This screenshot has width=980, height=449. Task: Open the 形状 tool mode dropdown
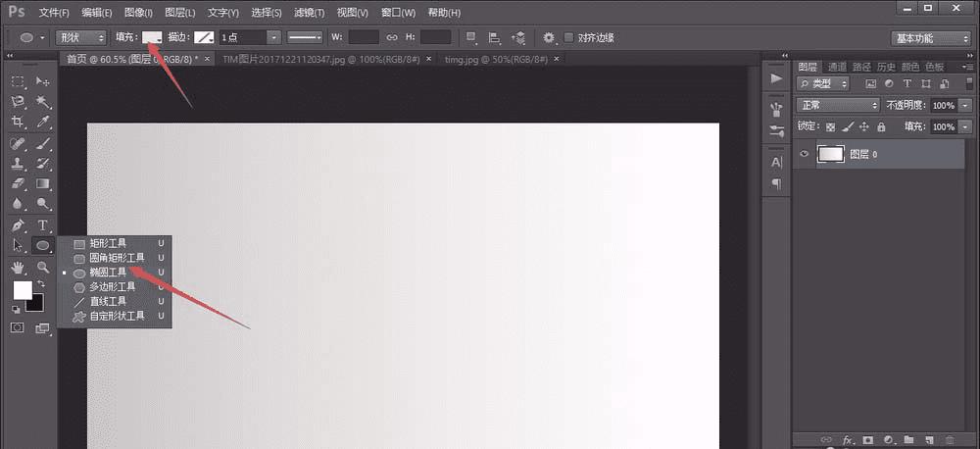[81, 37]
